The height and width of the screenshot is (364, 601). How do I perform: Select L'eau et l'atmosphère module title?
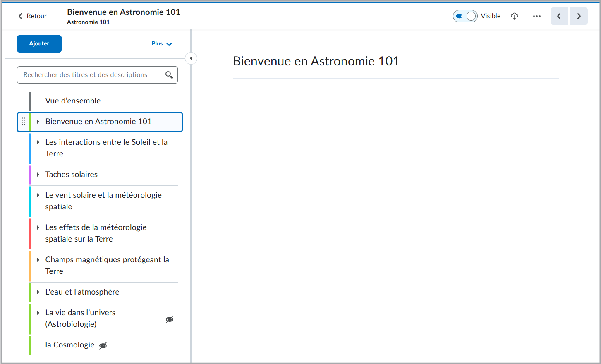click(x=82, y=292)
